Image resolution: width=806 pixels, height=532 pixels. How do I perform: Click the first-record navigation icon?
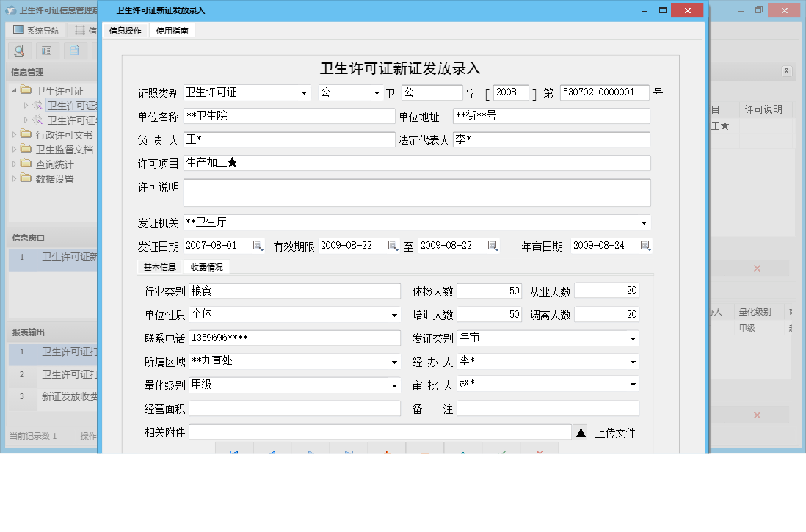pyautogui.click(x=234, y=451)
